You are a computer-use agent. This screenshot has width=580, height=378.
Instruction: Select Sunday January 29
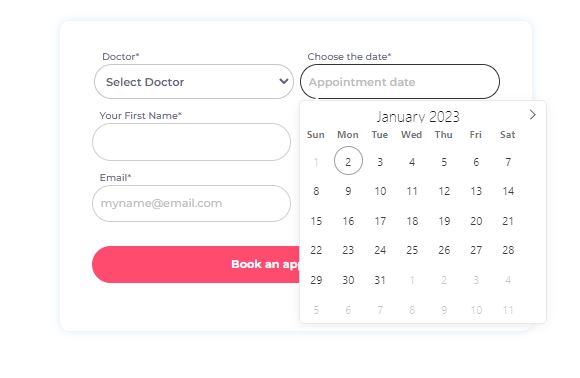click(316, 280)
